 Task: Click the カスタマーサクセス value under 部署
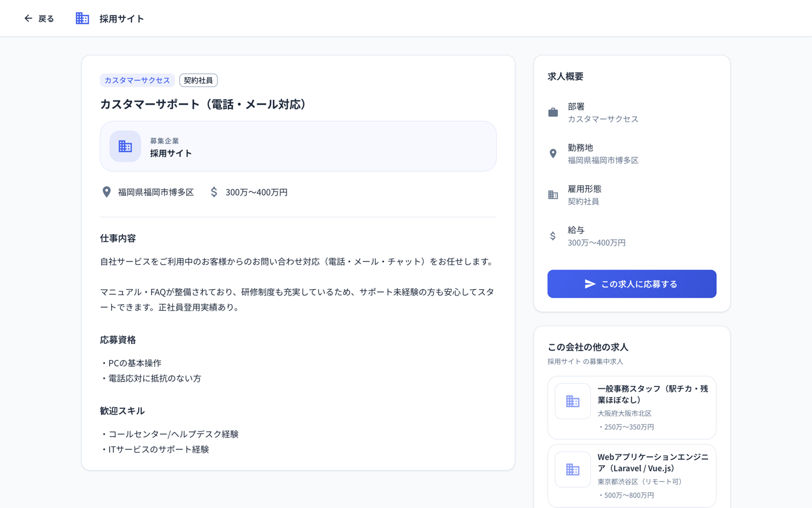coord(603,119)
